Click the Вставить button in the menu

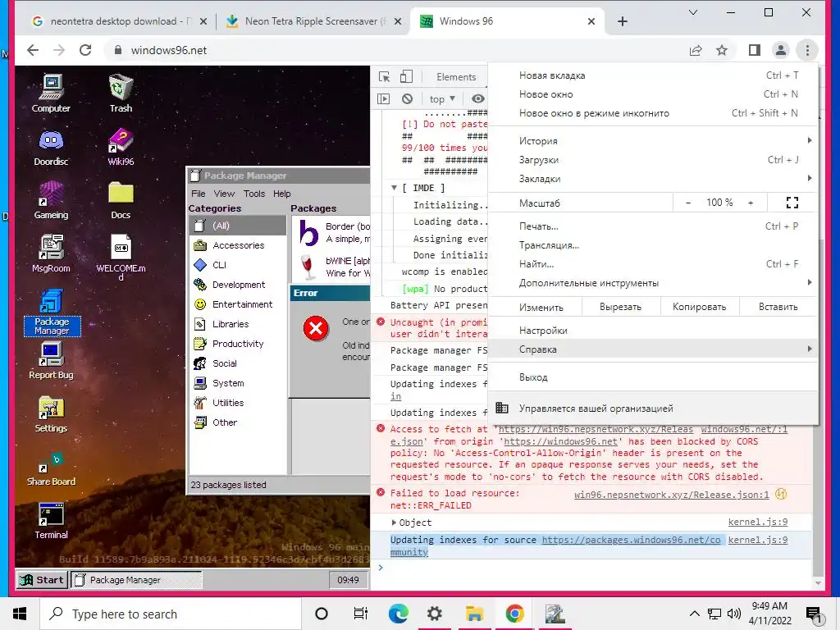click(778, 307)
